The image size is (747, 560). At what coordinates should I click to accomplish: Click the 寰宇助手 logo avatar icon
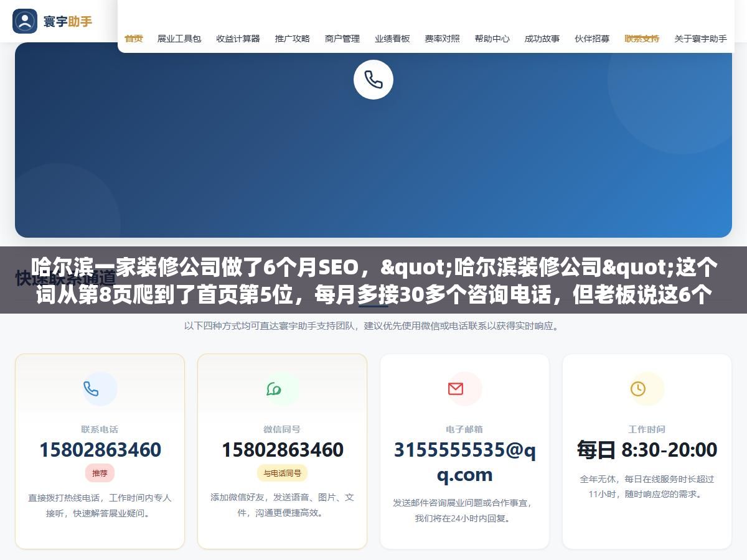coord(25,21)
